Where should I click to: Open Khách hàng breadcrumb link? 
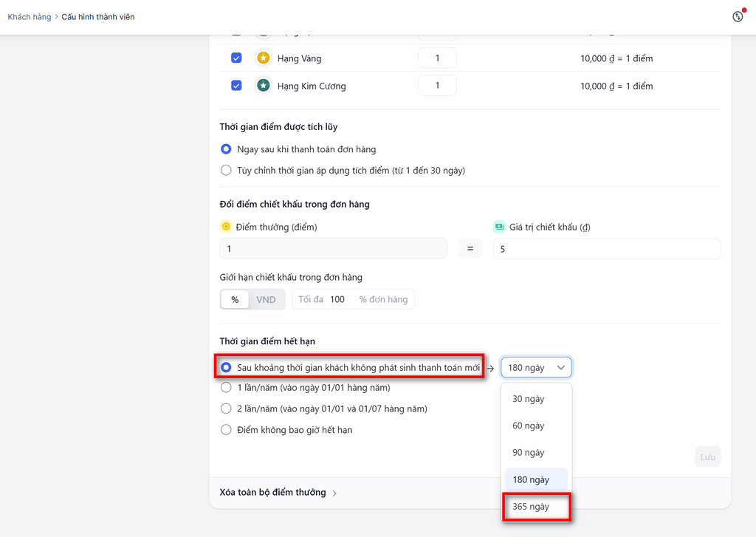point(30,16)
